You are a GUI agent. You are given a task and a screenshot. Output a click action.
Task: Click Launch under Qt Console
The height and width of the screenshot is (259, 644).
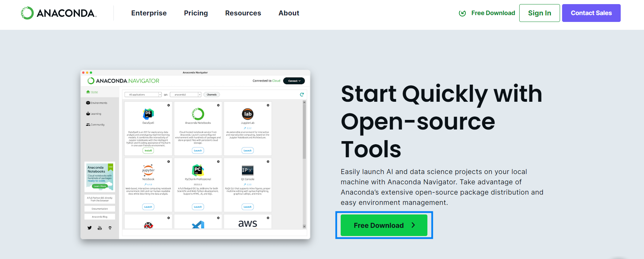[247, 207]
